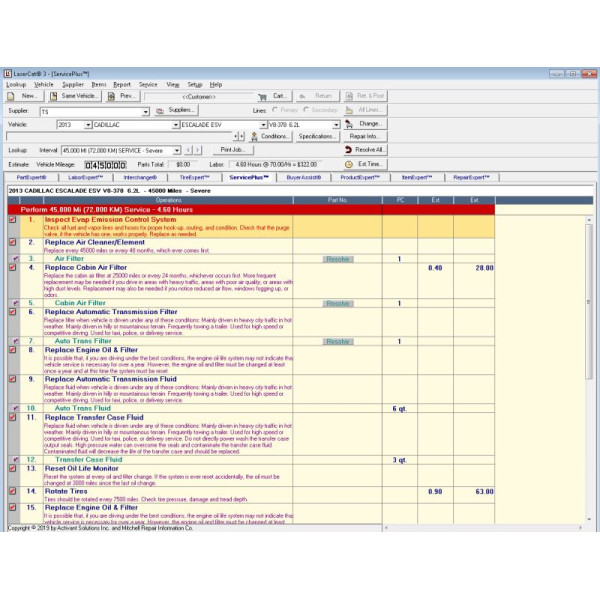Image resolution: width=600 pixels, height=600 pixels.
Task: Uncheck the Rotate Tires operation checkbox
Action: [x=12, y=491]
